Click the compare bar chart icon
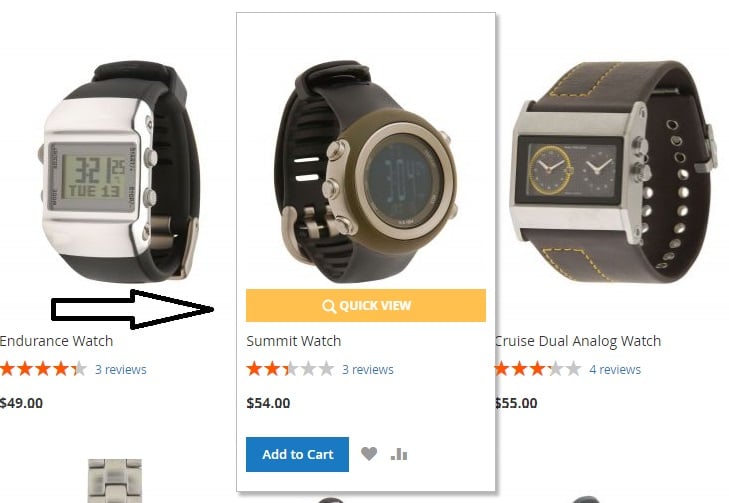729x503 pixels. 399,454
